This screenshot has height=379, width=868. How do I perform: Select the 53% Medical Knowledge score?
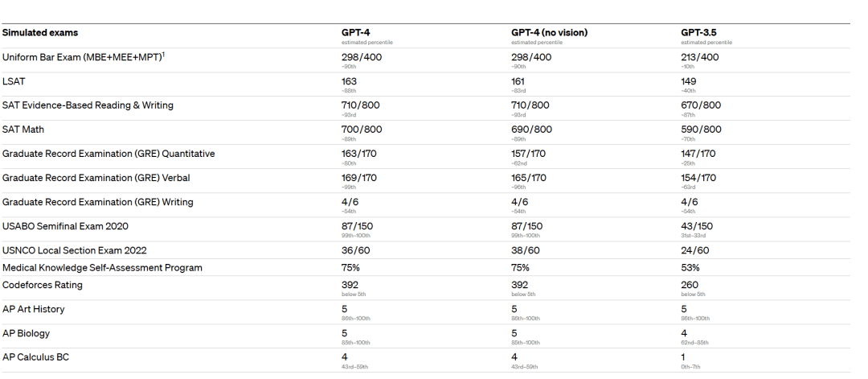[x=690, y=267]
